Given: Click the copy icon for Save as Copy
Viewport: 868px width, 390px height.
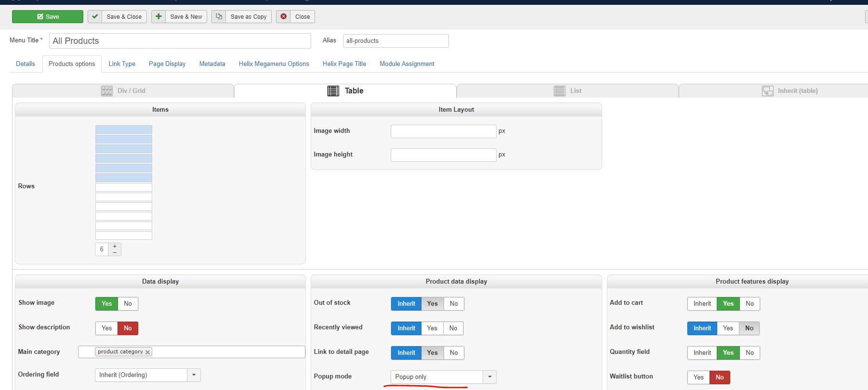Looking at the screenshot, I should (219, 17).
